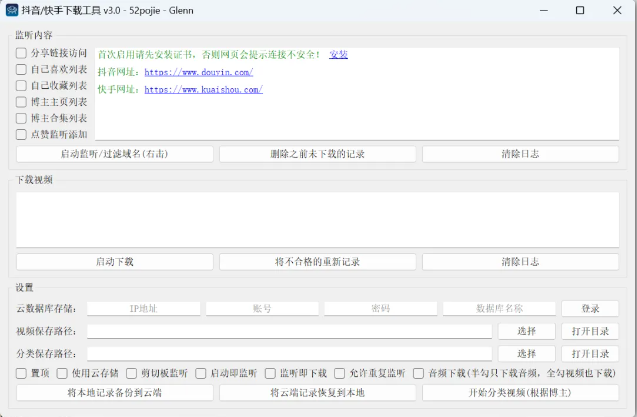Clear the download log with 清除日志

point(520,262)
